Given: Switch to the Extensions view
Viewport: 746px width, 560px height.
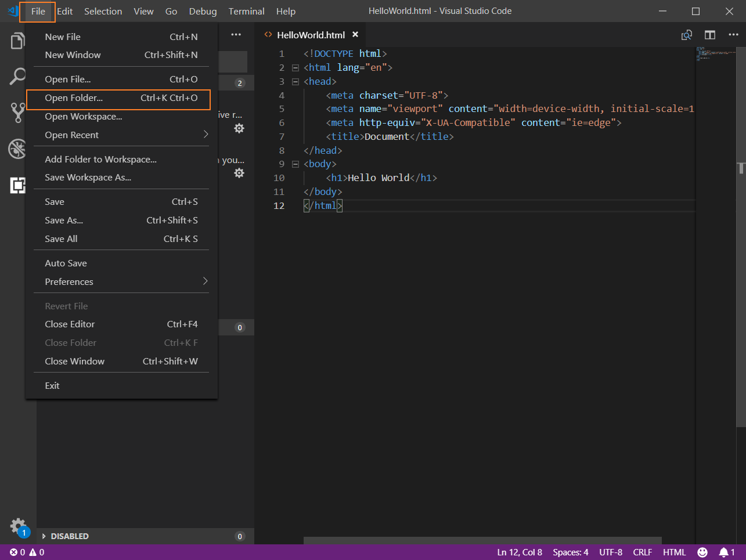Looking at the screenshot, I should pos(17,185).
